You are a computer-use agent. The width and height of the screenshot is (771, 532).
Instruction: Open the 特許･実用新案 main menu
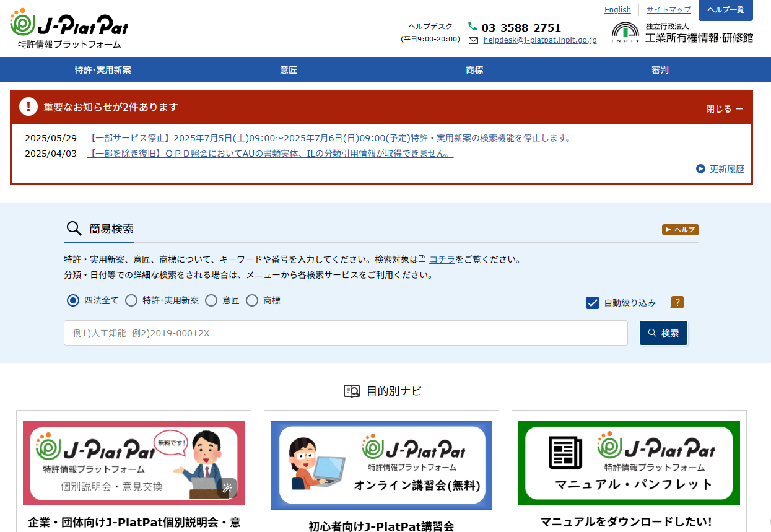pyautogui.click(x=103, y=70)
